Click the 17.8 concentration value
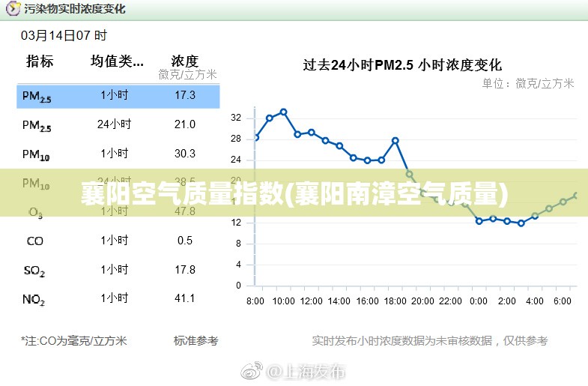The image size is (588, 386). [x=185, y=270]
